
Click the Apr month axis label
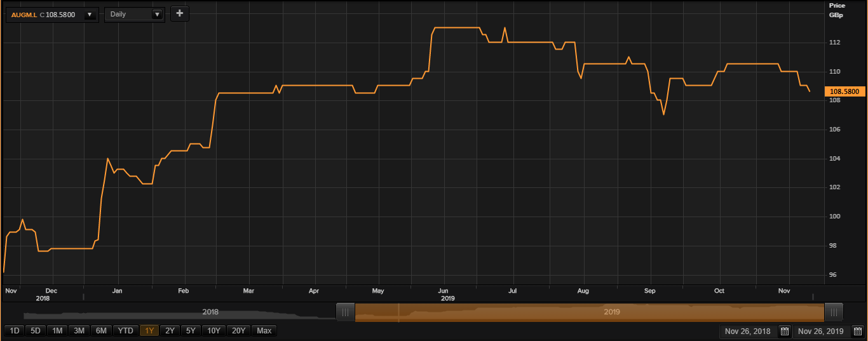pyautogui.click(x=313, y=291)
